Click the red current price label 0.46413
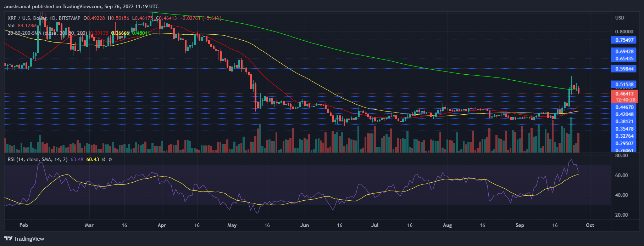 (x=624, y=94)
